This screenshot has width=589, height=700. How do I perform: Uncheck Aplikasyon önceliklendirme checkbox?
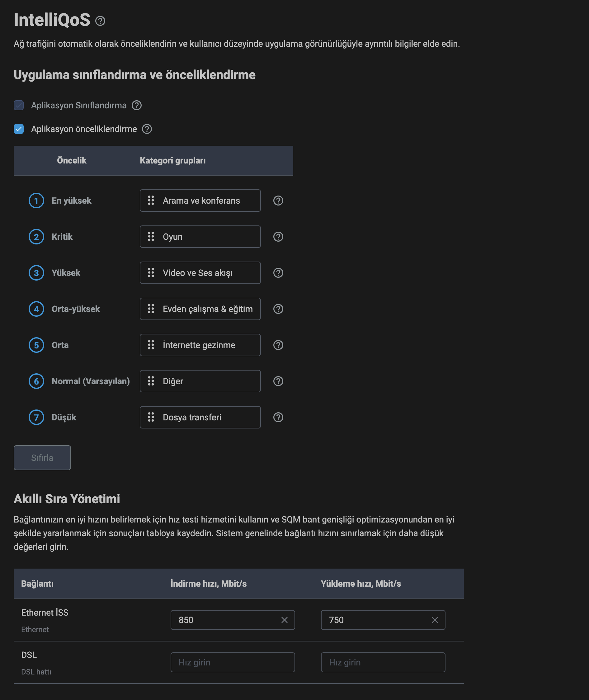(x=19, y=129)
